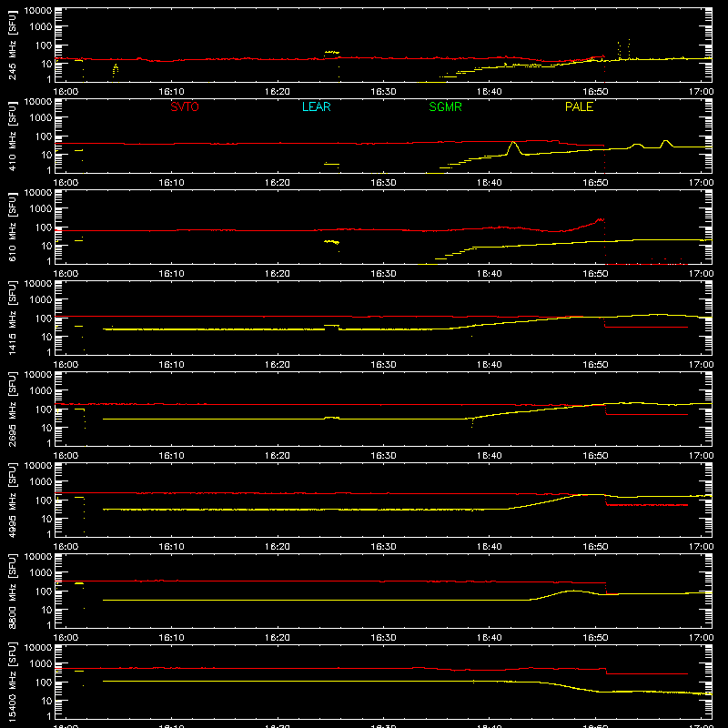Select the "245 MHz [SFU]" axis title

click(13, 45)
